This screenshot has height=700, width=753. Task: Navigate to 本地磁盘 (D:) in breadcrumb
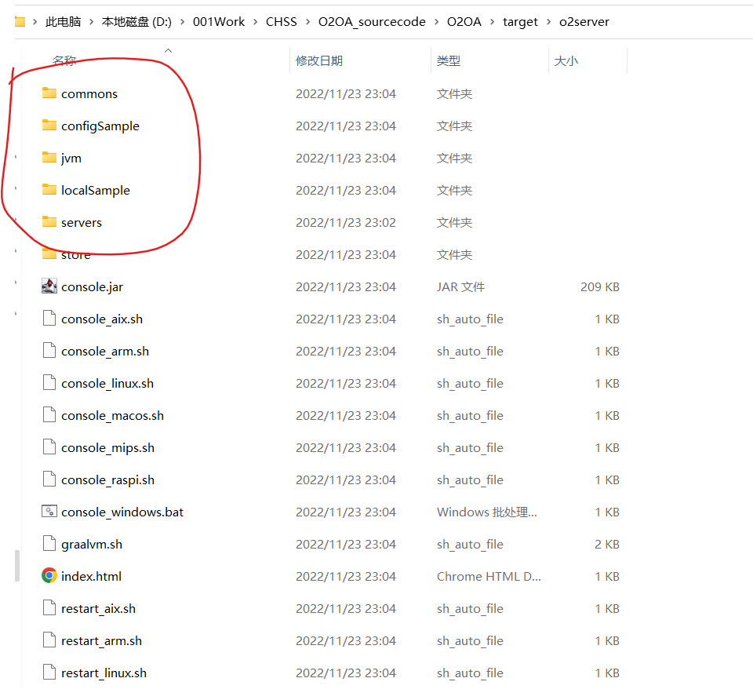pyautogui.click(x=136, y=22)
